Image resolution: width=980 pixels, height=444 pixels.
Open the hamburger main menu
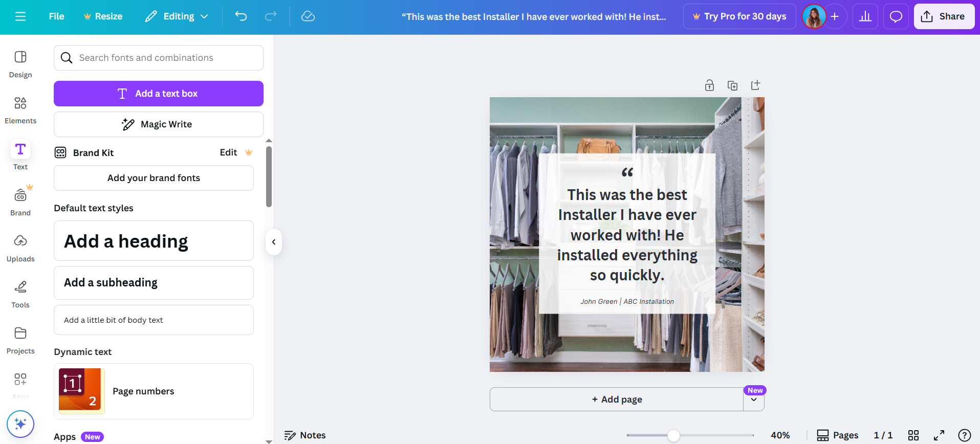20,16
